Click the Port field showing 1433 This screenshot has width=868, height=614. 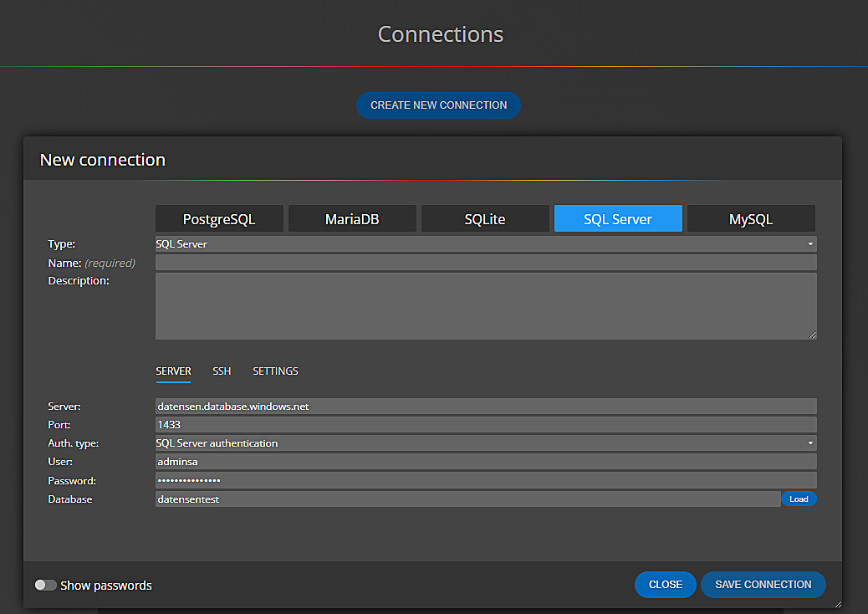[485, 424]
